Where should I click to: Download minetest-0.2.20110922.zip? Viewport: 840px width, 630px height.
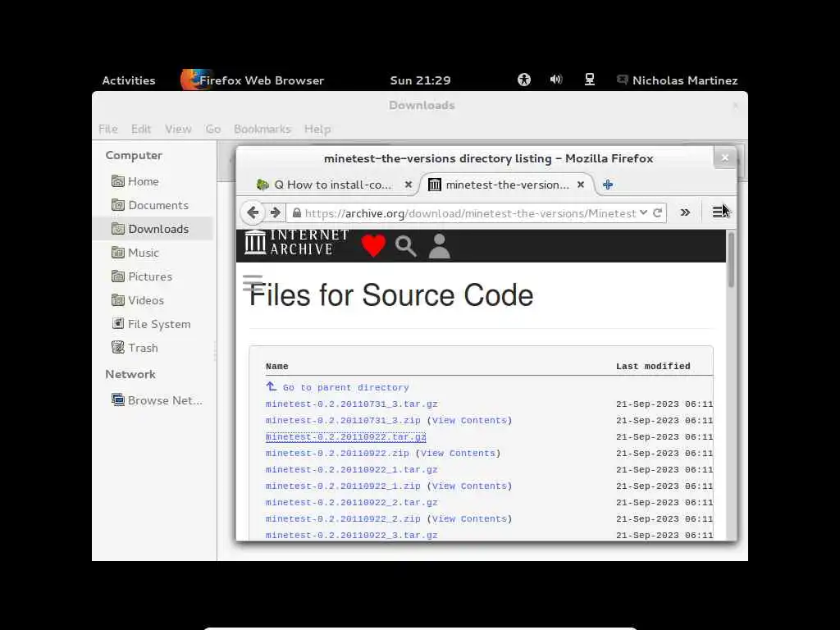(337, 453)
